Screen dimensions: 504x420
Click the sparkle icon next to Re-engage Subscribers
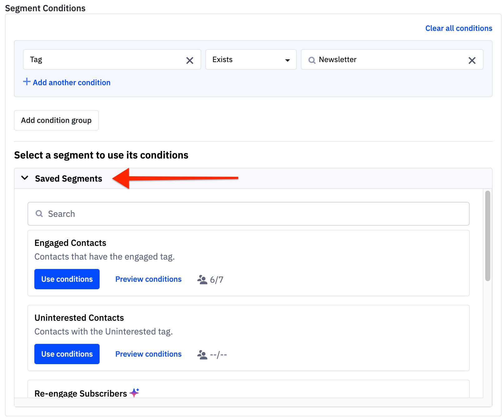tap(134, 393)
